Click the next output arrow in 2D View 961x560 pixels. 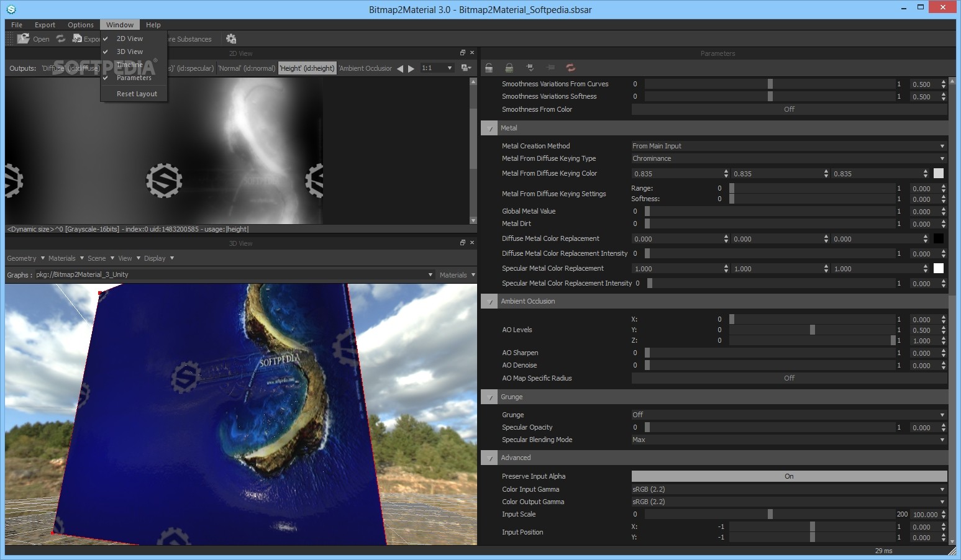(411, 68)
